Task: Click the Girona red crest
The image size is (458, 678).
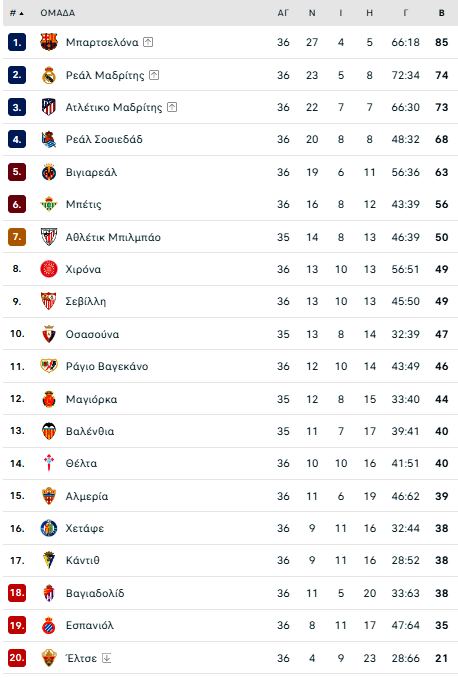Action: click(49, 269)
